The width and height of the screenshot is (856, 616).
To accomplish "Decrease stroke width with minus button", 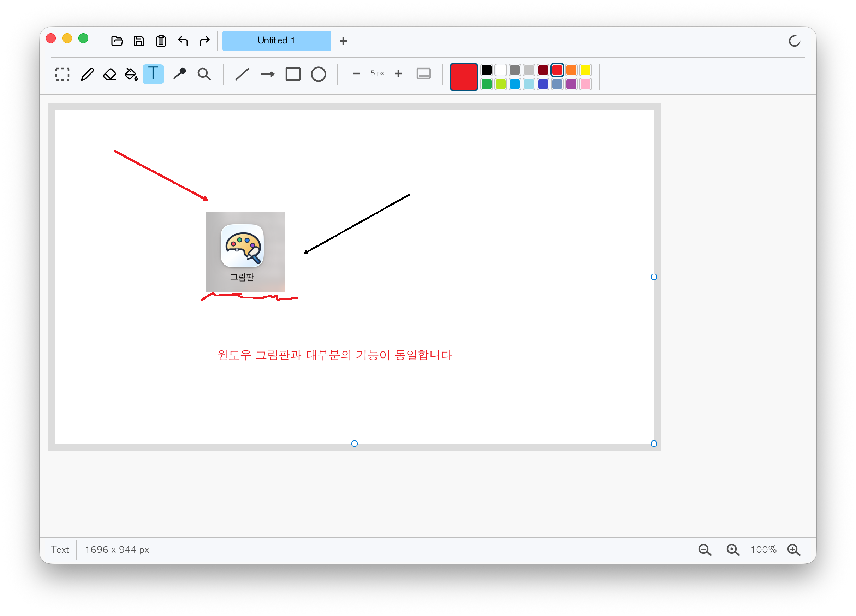I will coord(356,73).
